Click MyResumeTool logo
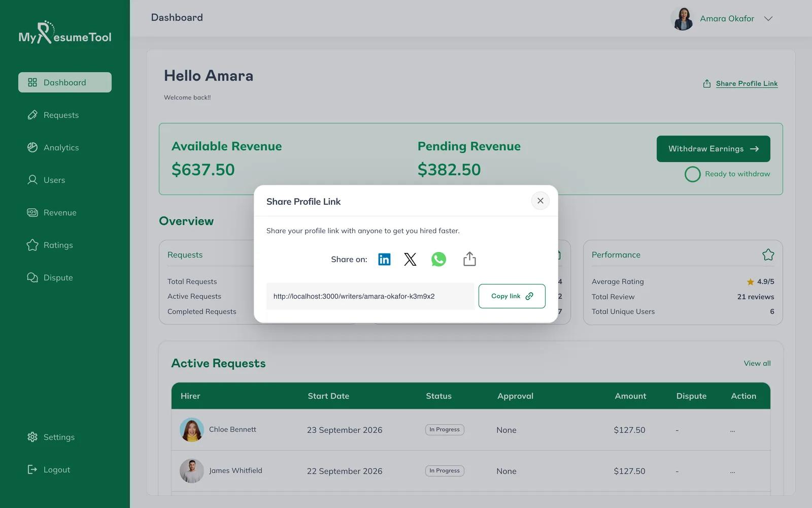 [65, 33]
